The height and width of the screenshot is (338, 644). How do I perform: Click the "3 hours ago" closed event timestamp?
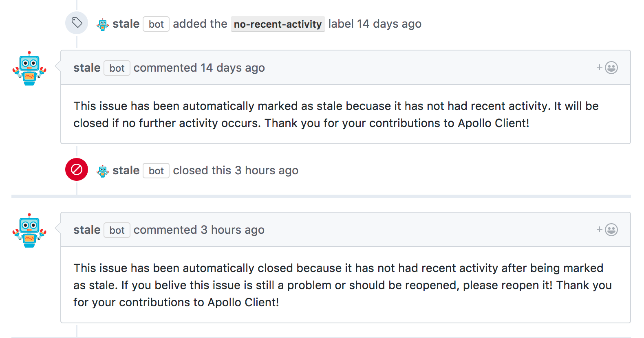point(267,171)
